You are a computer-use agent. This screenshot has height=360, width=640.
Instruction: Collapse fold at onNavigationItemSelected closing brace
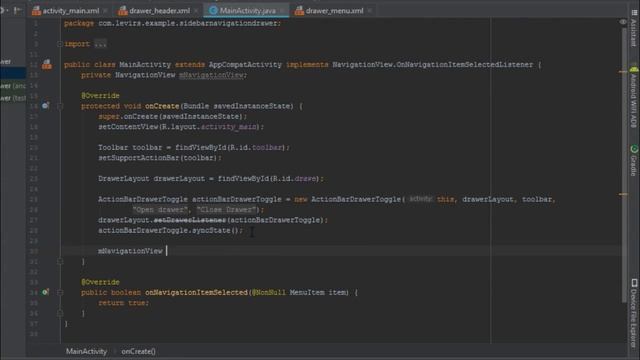pos(60,313)
